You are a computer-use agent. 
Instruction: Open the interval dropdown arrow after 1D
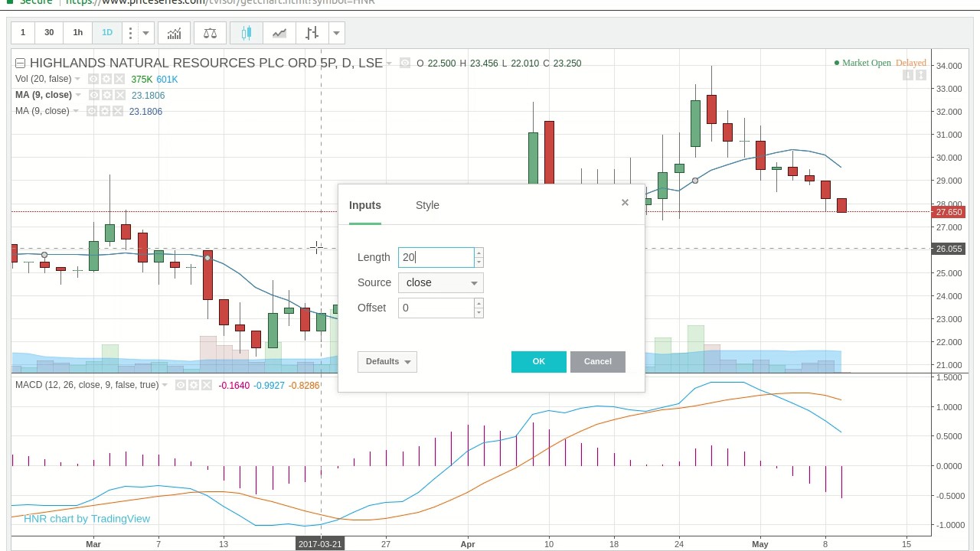point(145,33)
